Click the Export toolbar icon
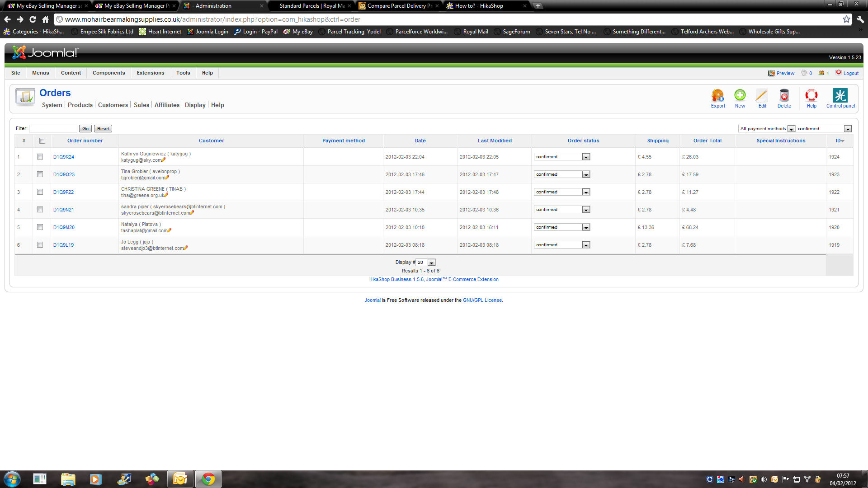Viewport: 868px width, 488px height. click(x=717, y=96)
